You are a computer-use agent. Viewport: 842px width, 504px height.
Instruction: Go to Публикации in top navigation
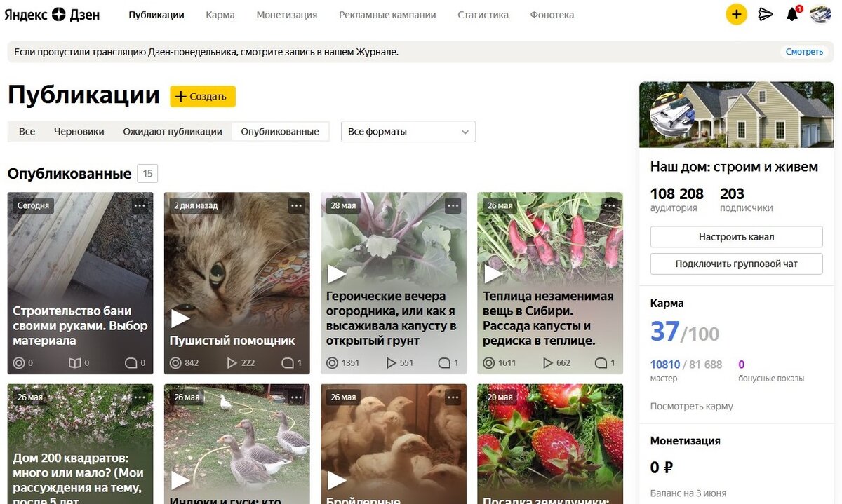156,15
